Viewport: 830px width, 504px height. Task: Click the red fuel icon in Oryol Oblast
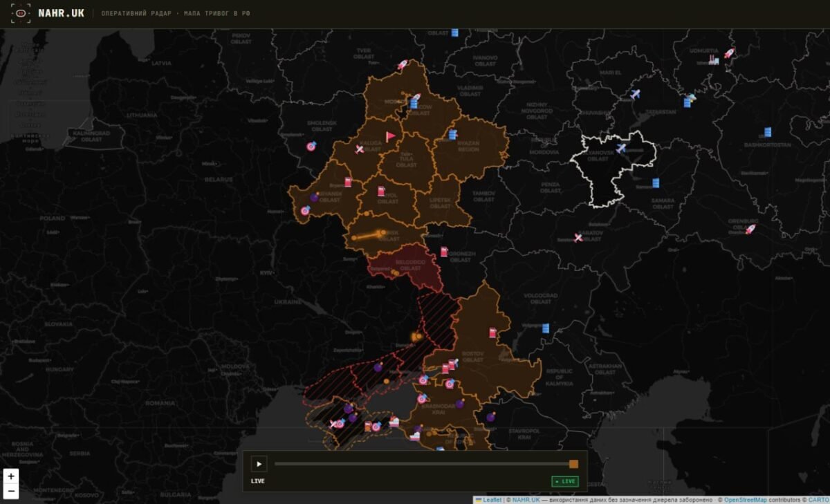coord(381,192)
